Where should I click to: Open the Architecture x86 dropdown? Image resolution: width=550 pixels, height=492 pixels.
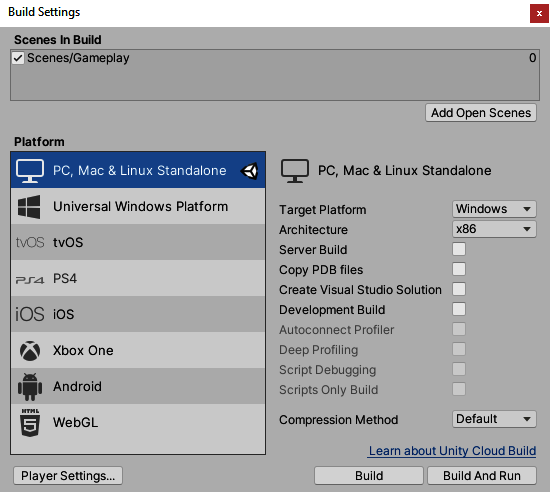pyautogui.click(x=494, y=229)
